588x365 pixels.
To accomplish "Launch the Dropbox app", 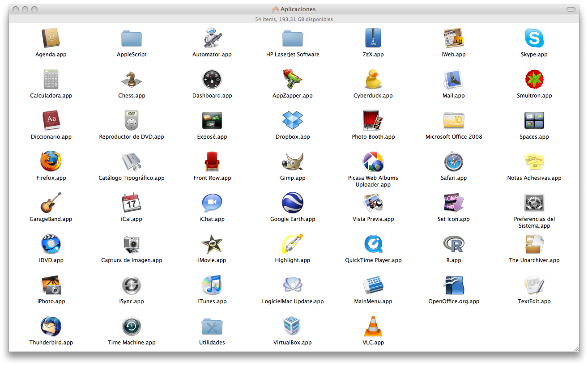I will coord(292,120).
